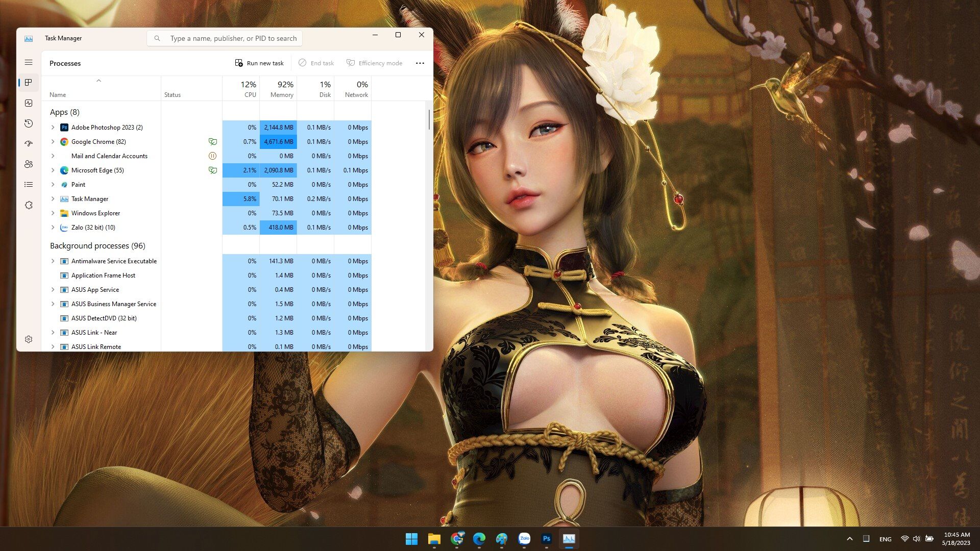Screen dimensions: 980x551
Task: Click Mail and Calendar suspended status icon
Action: point(213,156)
